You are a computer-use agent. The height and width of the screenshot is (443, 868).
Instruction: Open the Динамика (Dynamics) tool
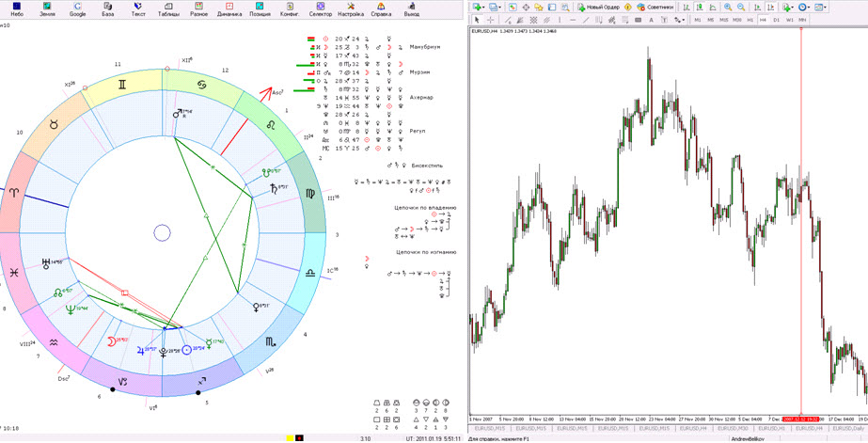229,9
